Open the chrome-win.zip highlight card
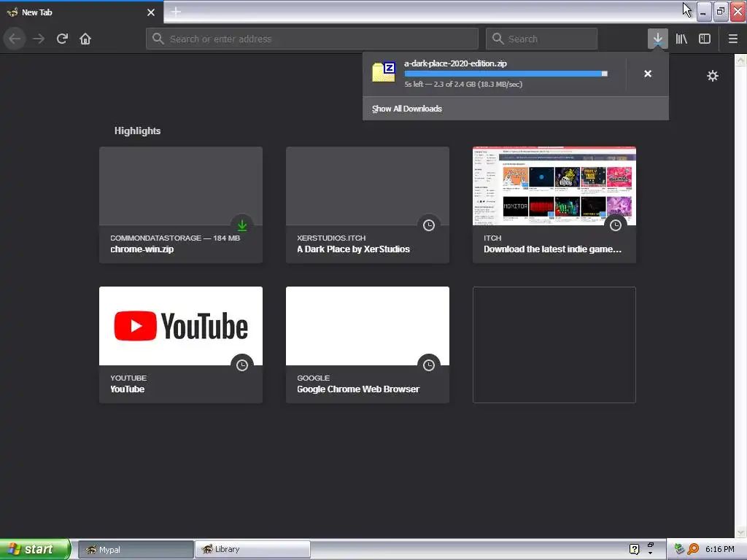Image resolution: width=747 pixels, height=560 pixels. pyautogui.click(x=181, y=205)
